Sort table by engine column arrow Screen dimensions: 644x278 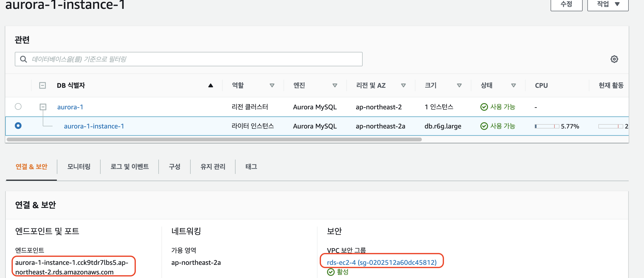[334, 86]
